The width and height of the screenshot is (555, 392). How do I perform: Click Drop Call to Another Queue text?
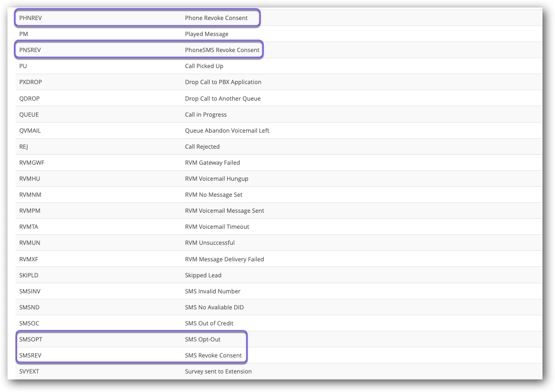click(223, 99)
